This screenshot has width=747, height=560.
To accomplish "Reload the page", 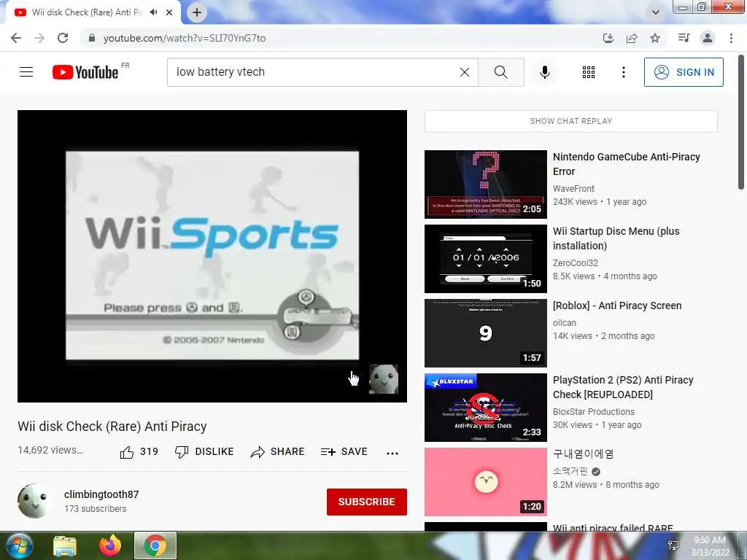I will pos(63,38).
